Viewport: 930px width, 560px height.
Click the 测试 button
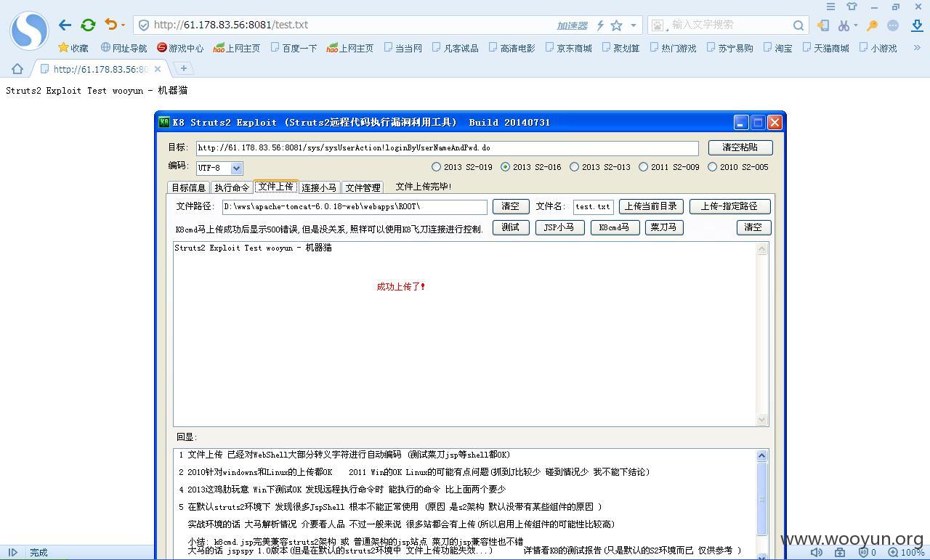(x=511, y=227)
